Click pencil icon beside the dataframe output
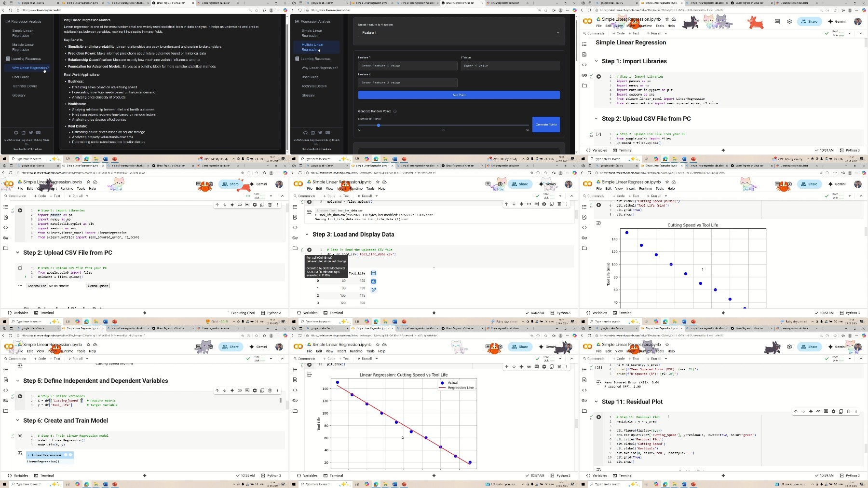Screen dimensions: 868x488 [373, 290]
